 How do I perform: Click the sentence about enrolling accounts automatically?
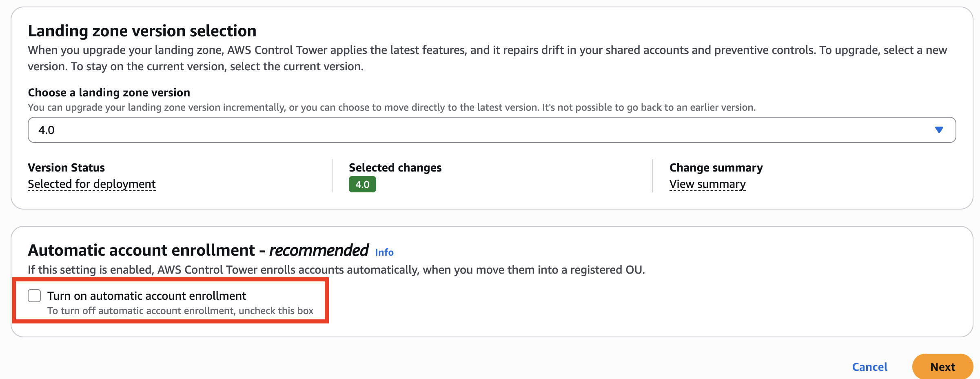tap(336, 270)
